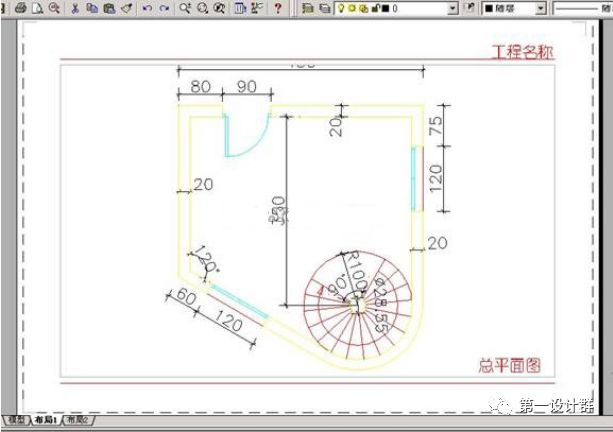Expand the color control dropdown arrow
This screenshot has width=613, height=432.
(x=540, y=8)
